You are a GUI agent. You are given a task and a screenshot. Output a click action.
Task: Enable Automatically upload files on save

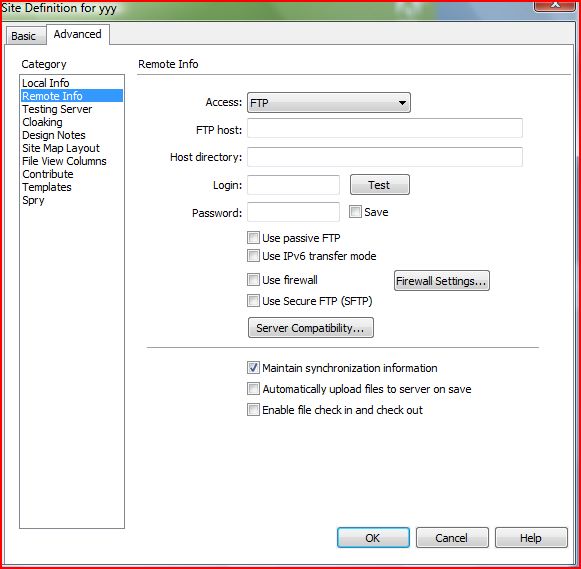click(253, 389)
